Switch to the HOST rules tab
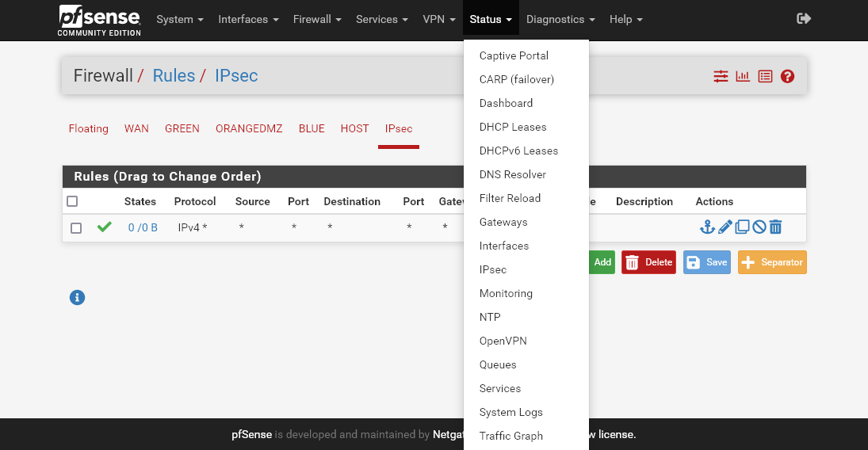Image resolution: width=868 pixels, height=450 pixels. (355, 129)
